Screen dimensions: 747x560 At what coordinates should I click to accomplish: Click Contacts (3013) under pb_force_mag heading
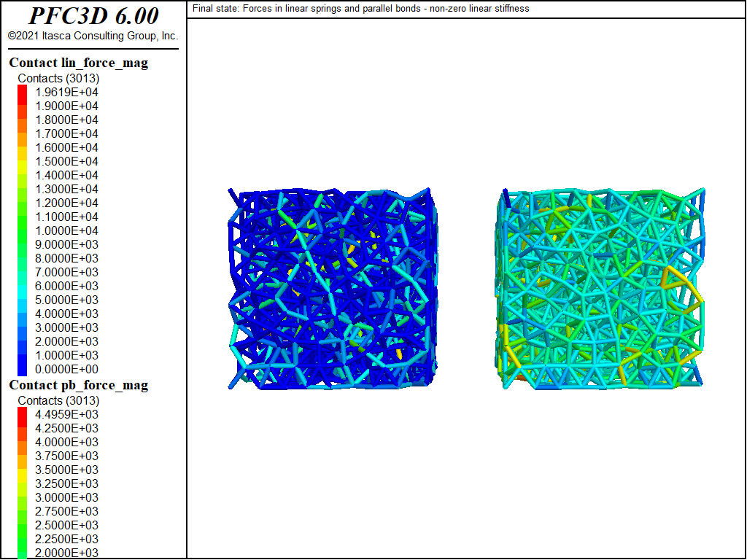(x=58, y=400)
